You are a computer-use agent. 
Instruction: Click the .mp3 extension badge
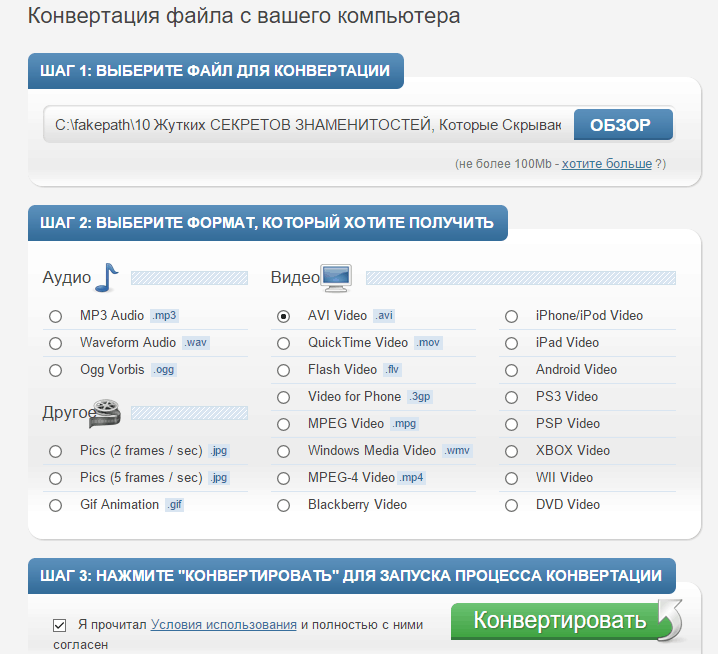(164, 316)
